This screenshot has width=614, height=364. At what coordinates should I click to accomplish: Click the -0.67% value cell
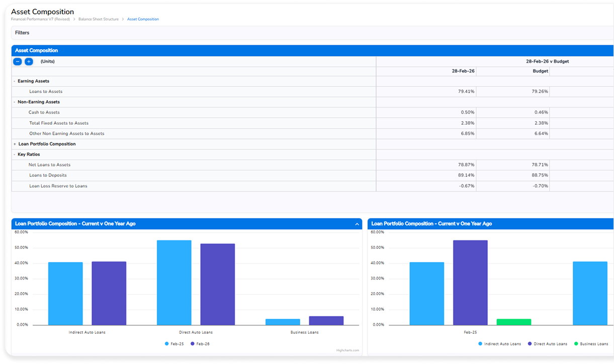pyautogui.click(x=426, y=186)
